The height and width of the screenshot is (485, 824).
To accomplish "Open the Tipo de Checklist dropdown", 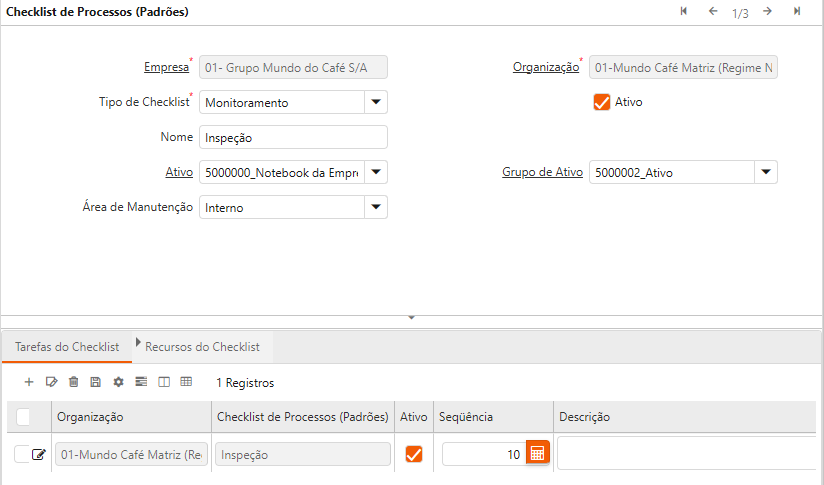I will [x=375, y=102].
